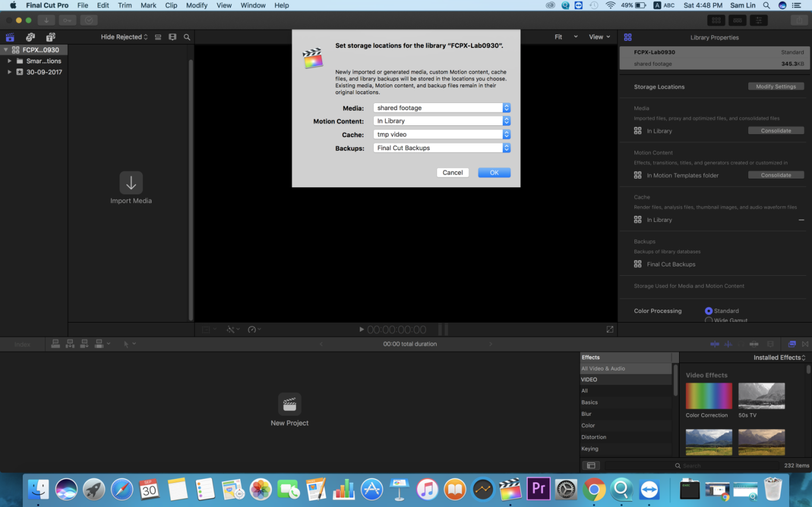Open the Window menu
812x507 pixels.
pos(253,5)
